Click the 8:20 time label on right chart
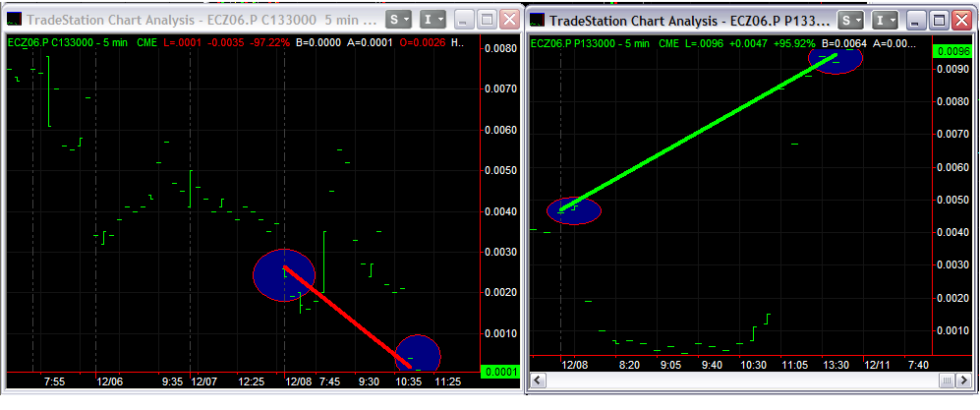This screenshot has height=410, width=980. [x=629, y=365]
